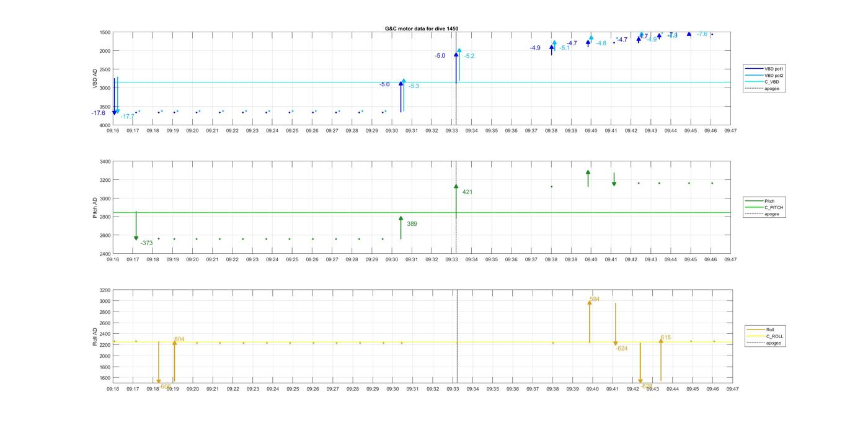Click the "-4.8" VBD data label

tap(601, 43)
